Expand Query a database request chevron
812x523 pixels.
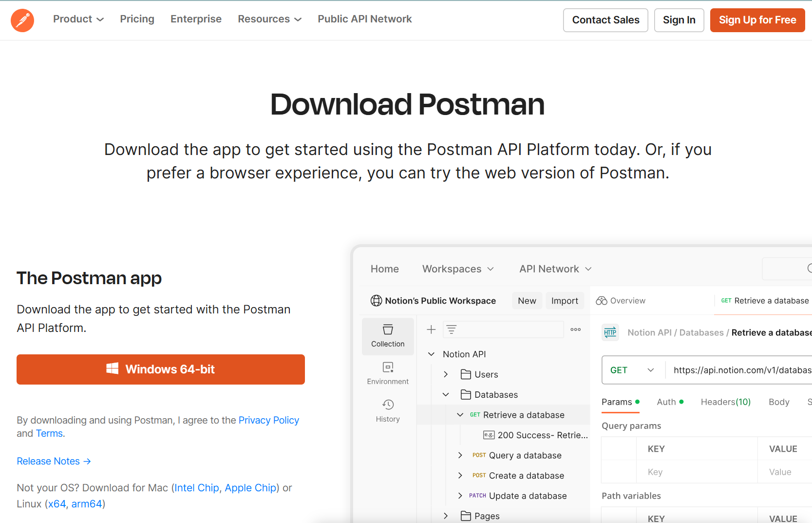pos(460,455)
